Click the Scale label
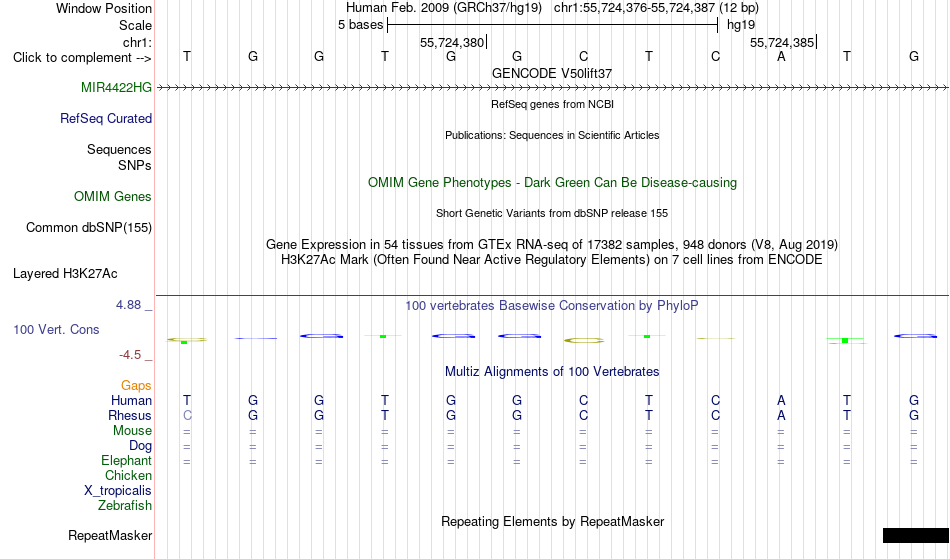The width and height of the screenshot is (950, 559). pos(136,25)
